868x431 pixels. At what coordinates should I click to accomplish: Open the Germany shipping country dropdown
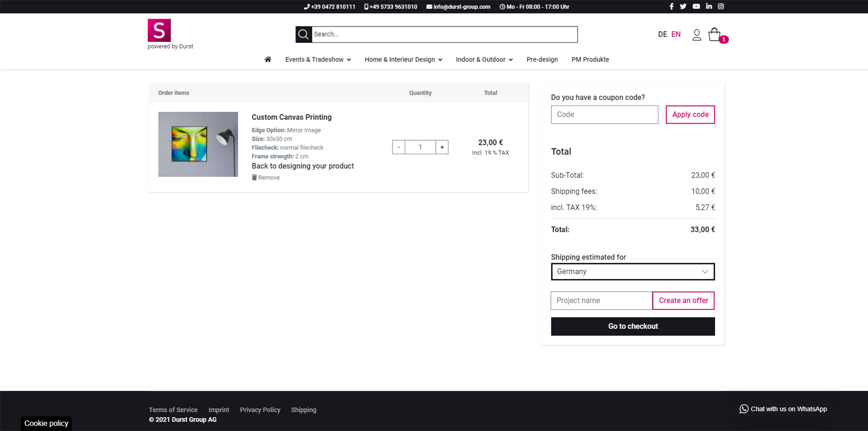coord(633,272)
